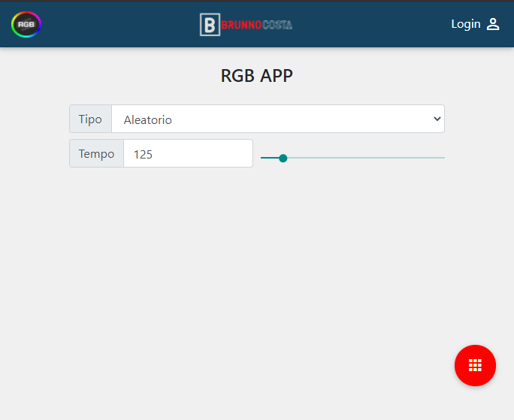Click the 125 value in Tempo field

[143, 154]
